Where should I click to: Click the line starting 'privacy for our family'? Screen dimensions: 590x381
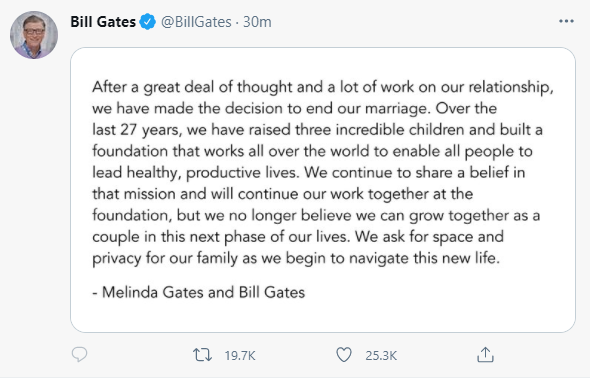(296, 258)
